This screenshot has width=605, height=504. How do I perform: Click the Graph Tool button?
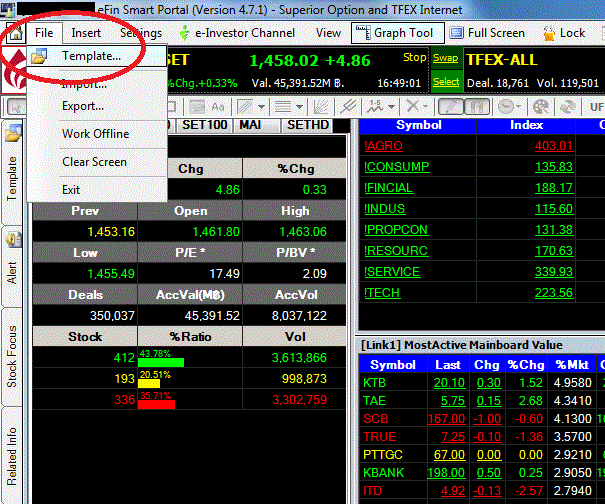pyautogui.click(x=398, y=33)
